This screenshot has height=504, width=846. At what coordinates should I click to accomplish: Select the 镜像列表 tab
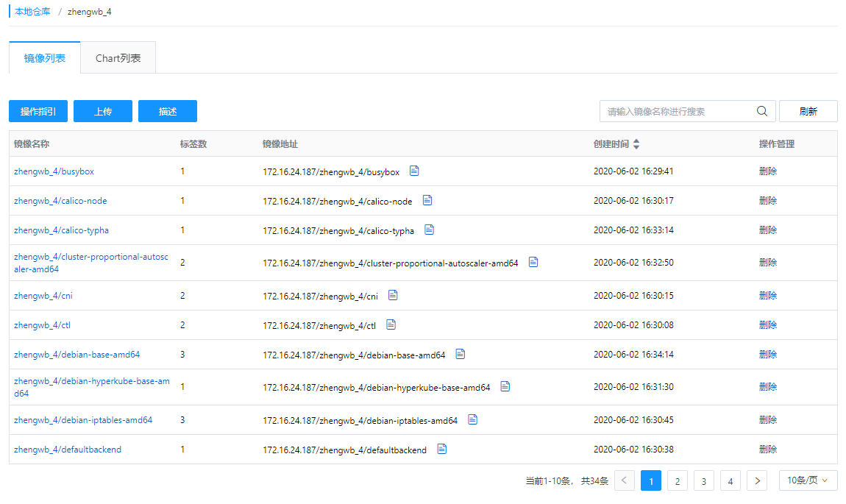tap(44, 57)
